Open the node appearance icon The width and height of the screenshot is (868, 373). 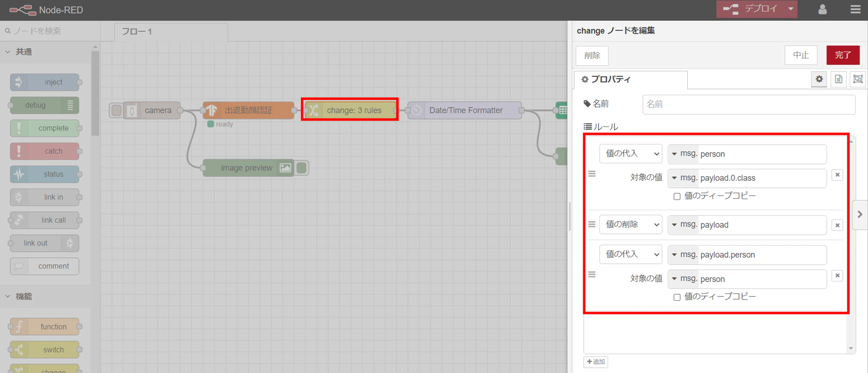pos(858,79)
